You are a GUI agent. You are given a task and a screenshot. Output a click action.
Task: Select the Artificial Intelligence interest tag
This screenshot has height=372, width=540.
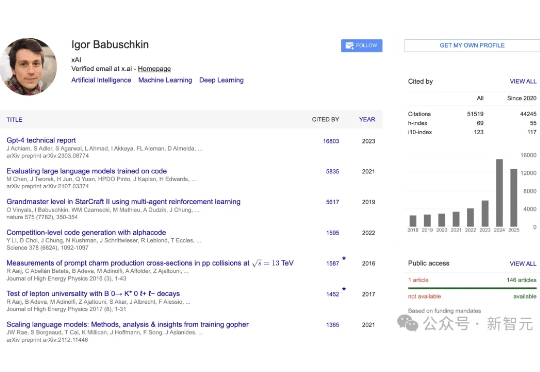pos(101,80)
